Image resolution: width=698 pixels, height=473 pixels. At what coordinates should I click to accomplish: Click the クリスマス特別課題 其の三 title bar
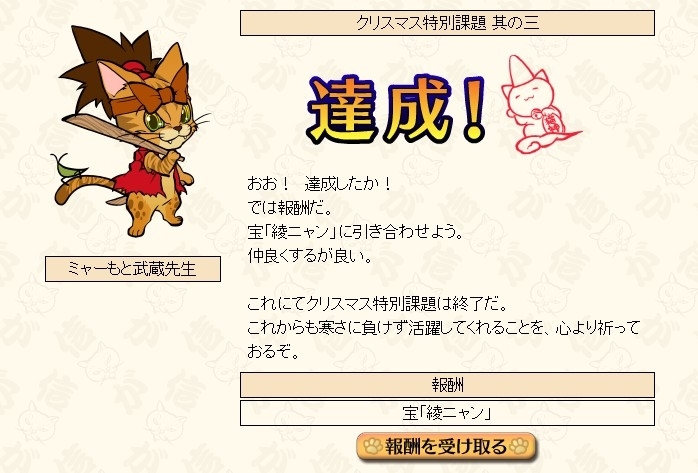[x=447, y=23]
